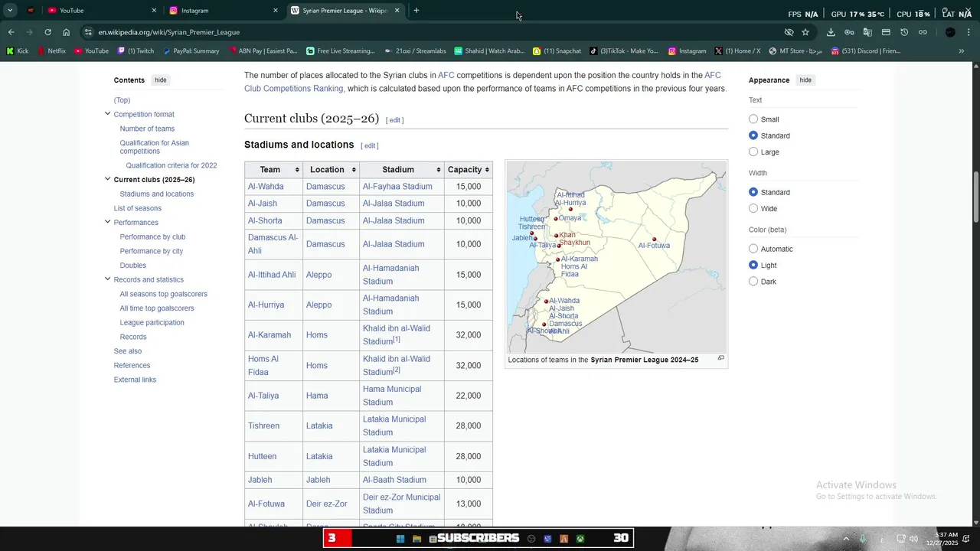
Task: Select Small text size
Action: 753,119
